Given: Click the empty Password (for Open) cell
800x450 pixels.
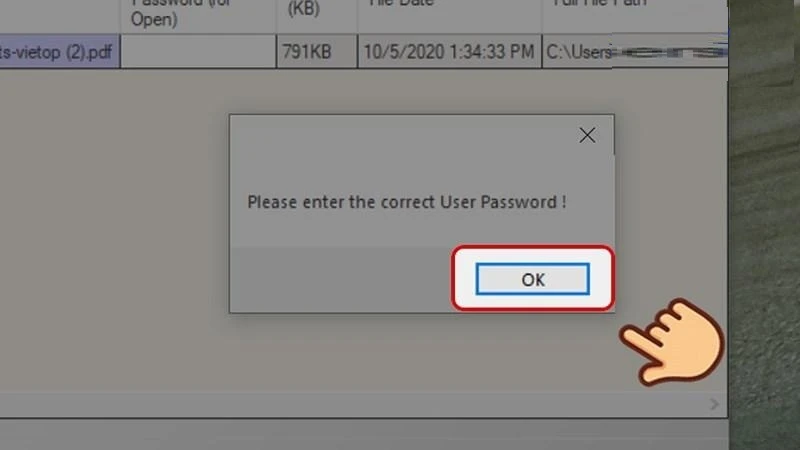Looking at the screenshot, I should (x=198, y=52).
